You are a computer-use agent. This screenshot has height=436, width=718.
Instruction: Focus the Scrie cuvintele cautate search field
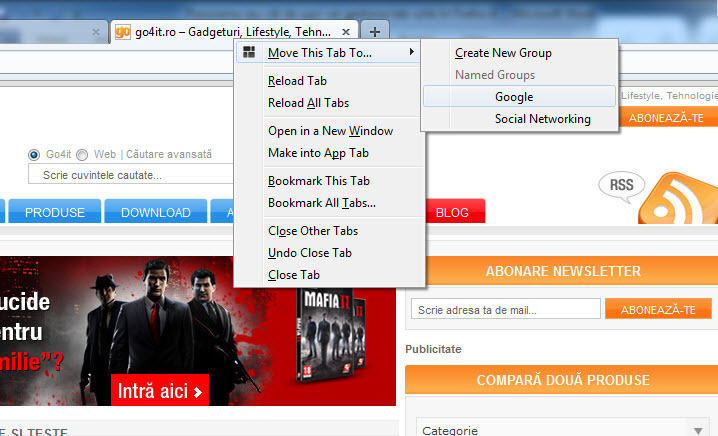131,174
